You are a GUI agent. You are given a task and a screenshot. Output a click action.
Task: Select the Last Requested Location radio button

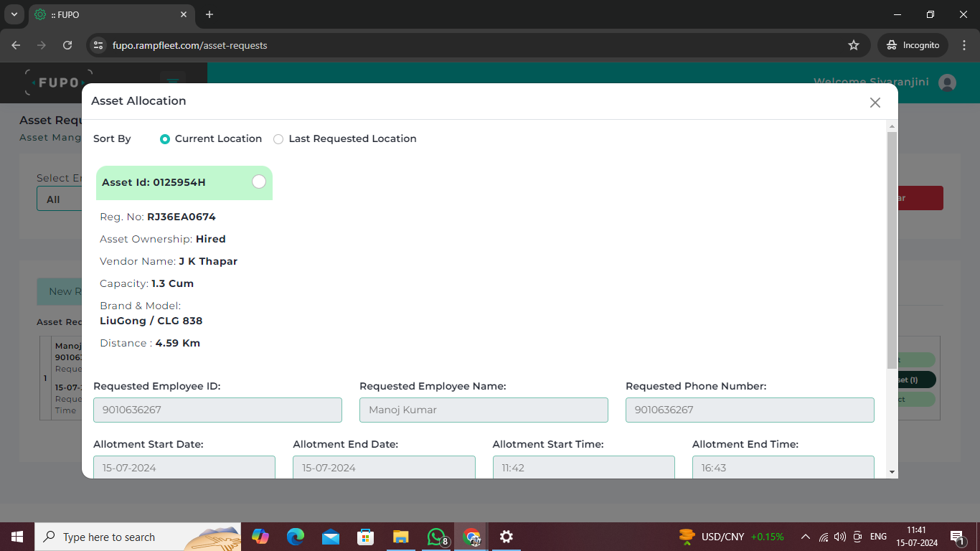(278, 138)
